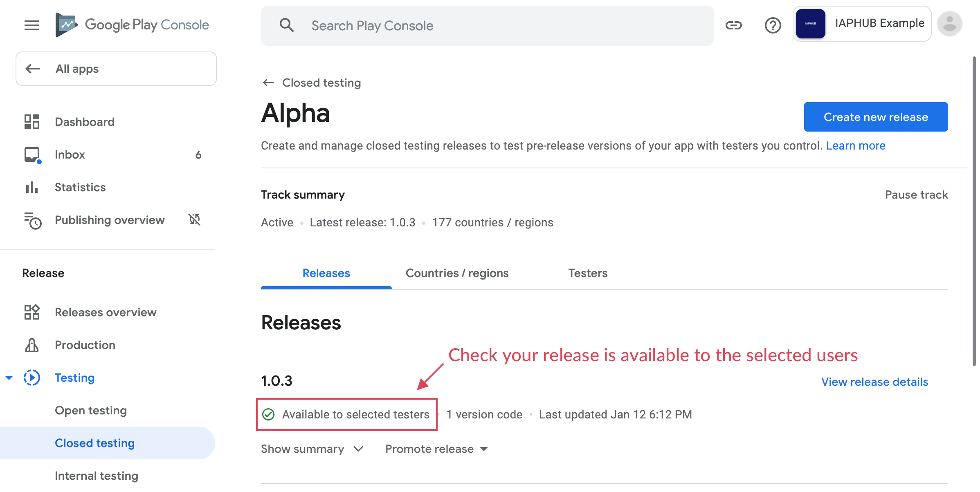Go back using the Closed testing arrow
Screen dimensions: 980x492
click(268, 83)
